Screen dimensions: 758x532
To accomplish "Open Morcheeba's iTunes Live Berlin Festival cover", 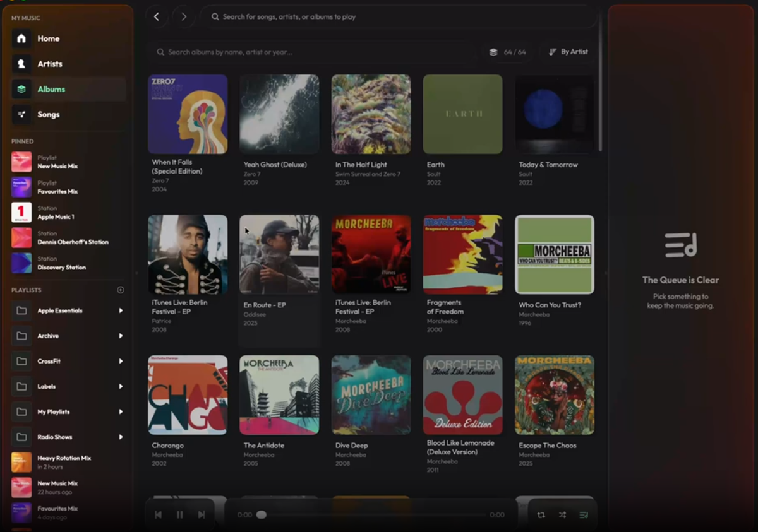I will click(x=371, y=254).
